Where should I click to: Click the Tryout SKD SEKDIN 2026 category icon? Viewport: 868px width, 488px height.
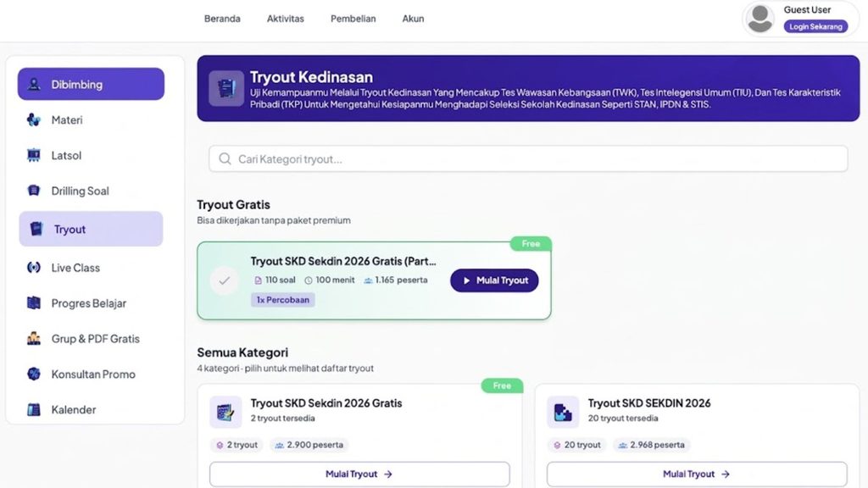click(563, 412)
